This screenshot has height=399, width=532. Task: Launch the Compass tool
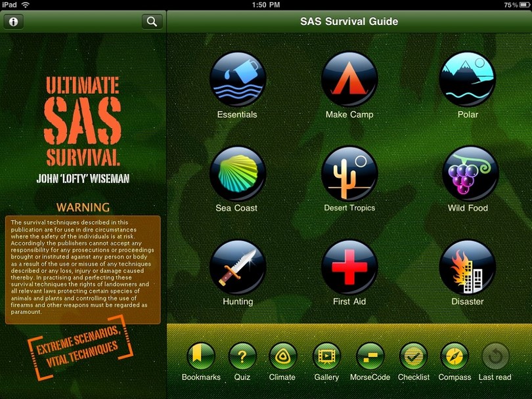454,358
